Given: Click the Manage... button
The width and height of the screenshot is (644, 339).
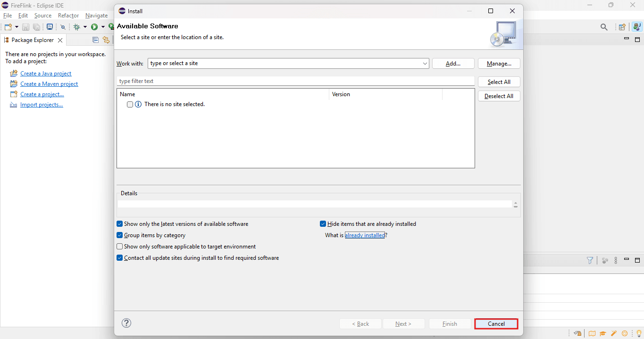Looking at the screenshot, I should pos(499,63).
